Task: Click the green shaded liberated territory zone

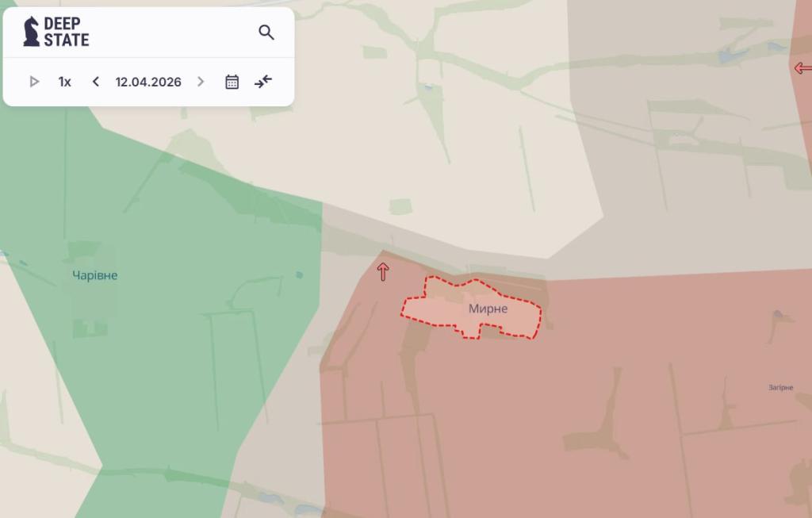Action: pyautogui.click(x=159, y=357)
